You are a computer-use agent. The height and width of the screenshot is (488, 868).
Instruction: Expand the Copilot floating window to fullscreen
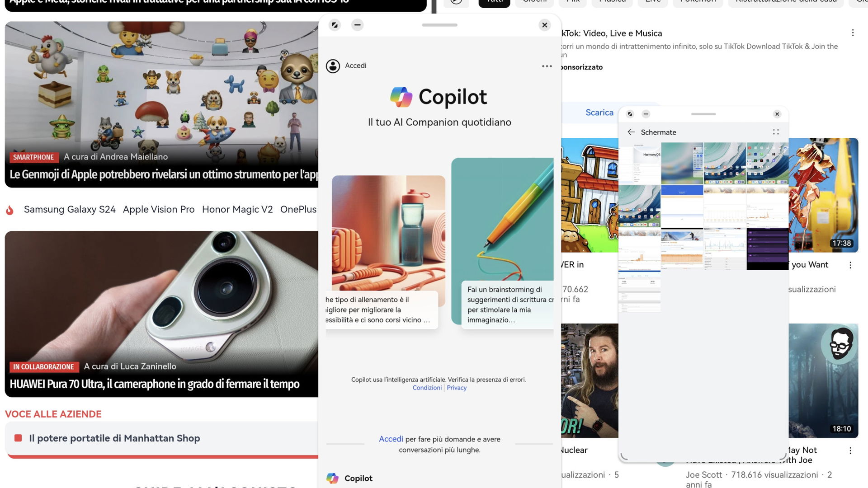coord(335,25)
